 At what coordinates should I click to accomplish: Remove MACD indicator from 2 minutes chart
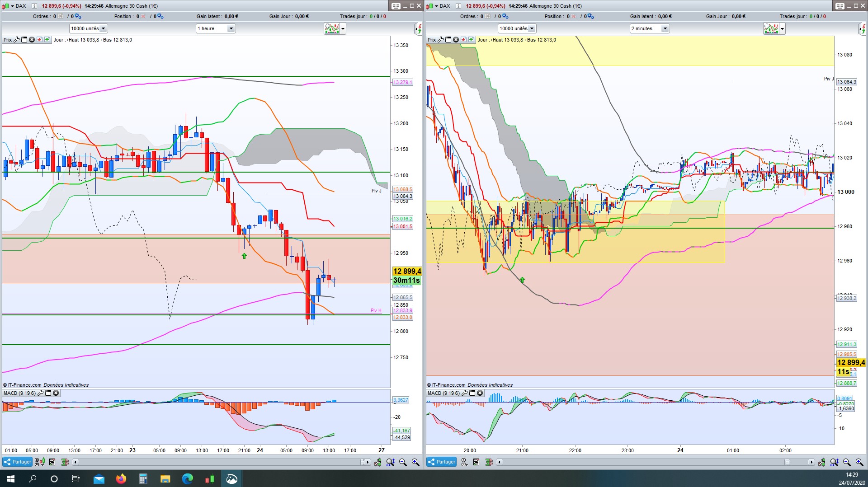pyautogui.click(x=480, y=393)
